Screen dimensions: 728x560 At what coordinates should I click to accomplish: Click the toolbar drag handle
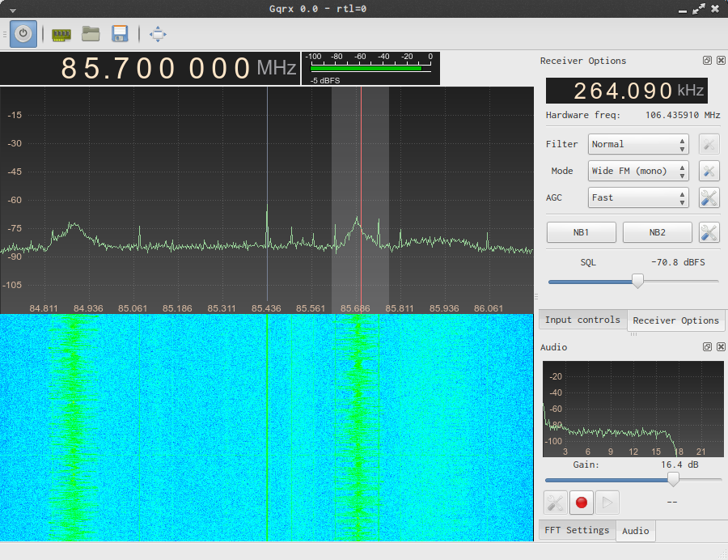click(5, 34)
